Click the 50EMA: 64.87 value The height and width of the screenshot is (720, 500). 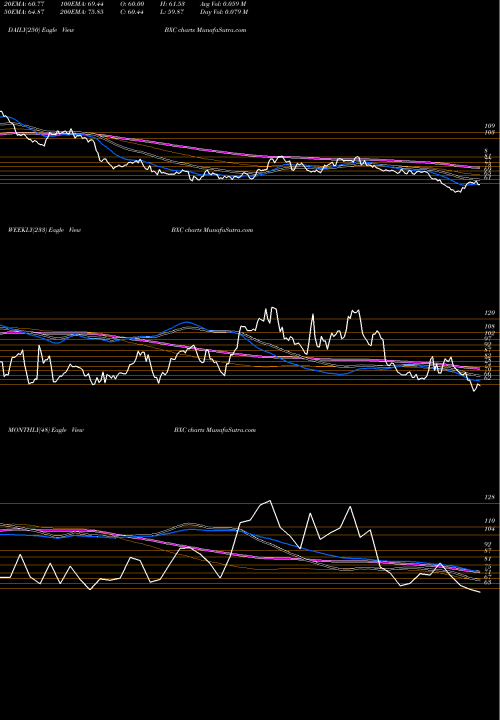coord(22,12)
